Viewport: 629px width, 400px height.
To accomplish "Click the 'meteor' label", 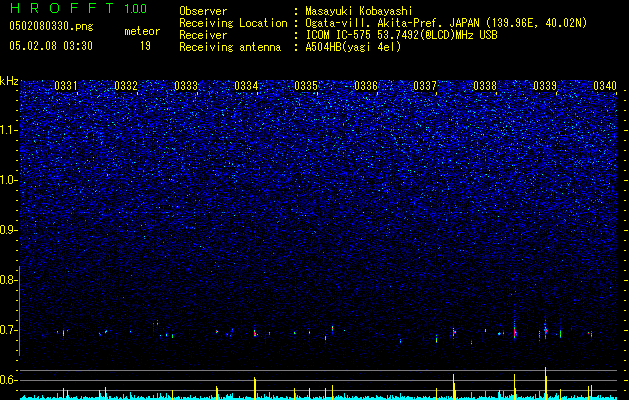I will tap(142, 31).
